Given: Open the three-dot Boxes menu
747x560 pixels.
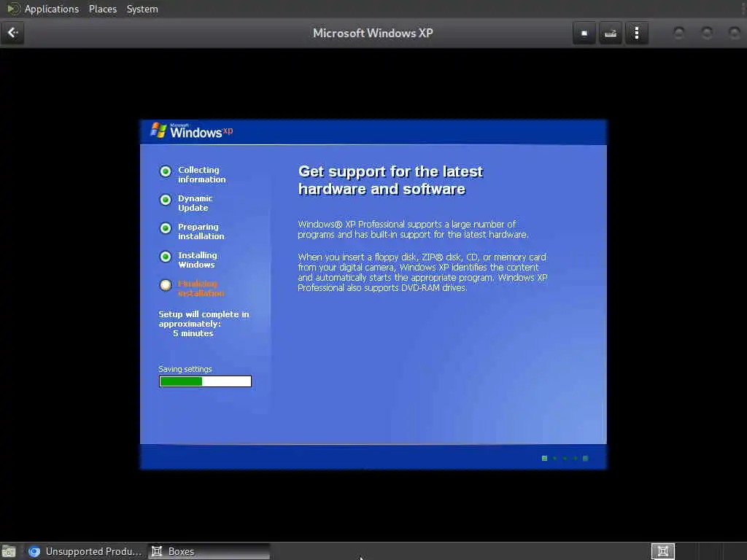Looking at the screenshot, I should [636, 33].
